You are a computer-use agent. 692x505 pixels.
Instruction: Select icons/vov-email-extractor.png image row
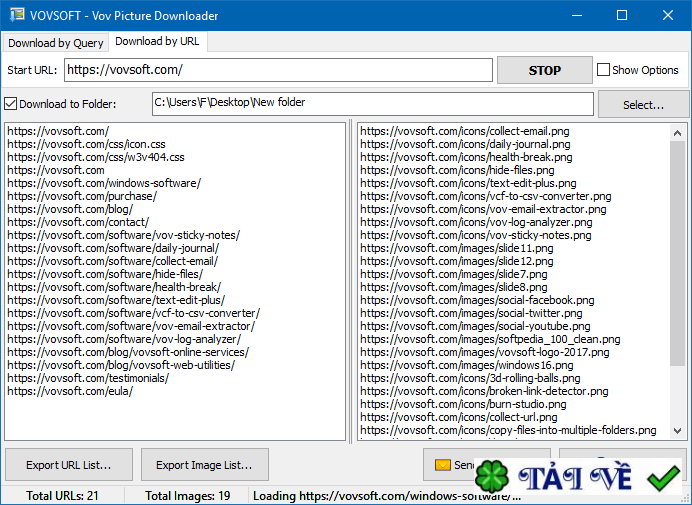pyautogui.click(x=483, y=209)
